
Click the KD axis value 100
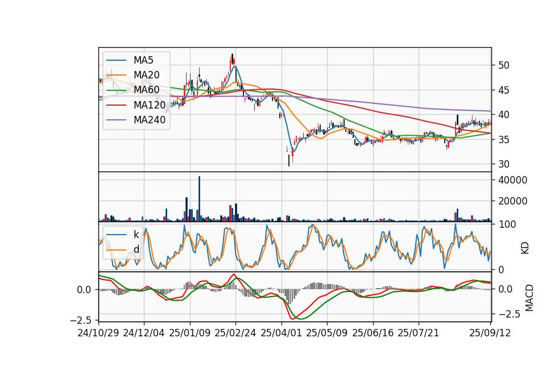coord(507,224)
